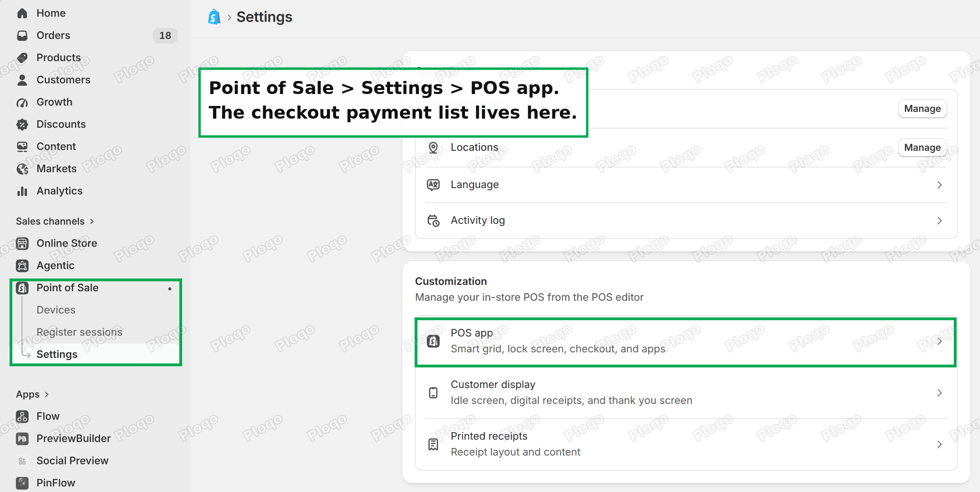Click the Analytics bar chart icon
The width and height of the screenshot is (980, 492).
(22, 191)
